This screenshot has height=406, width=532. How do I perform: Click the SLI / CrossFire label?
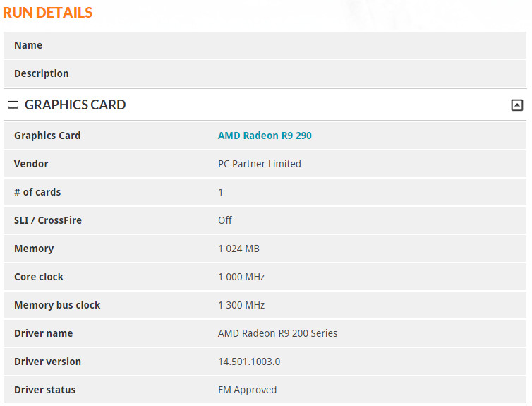tap(48, 220)
